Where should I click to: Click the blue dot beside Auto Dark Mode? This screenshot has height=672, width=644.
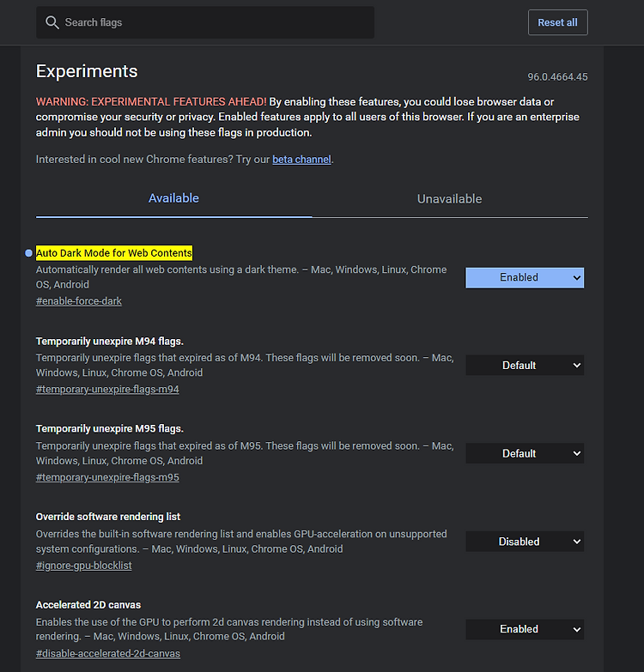[28, 253]
